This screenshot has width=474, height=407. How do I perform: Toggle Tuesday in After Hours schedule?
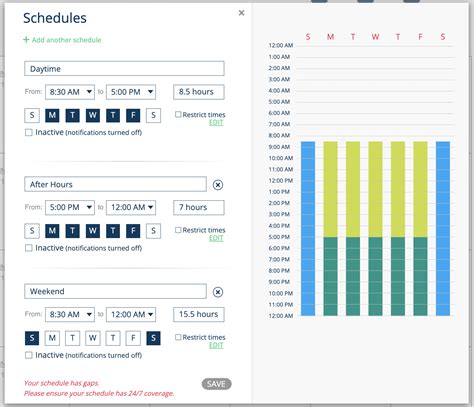pyautogui.click(x=72, y=231)
